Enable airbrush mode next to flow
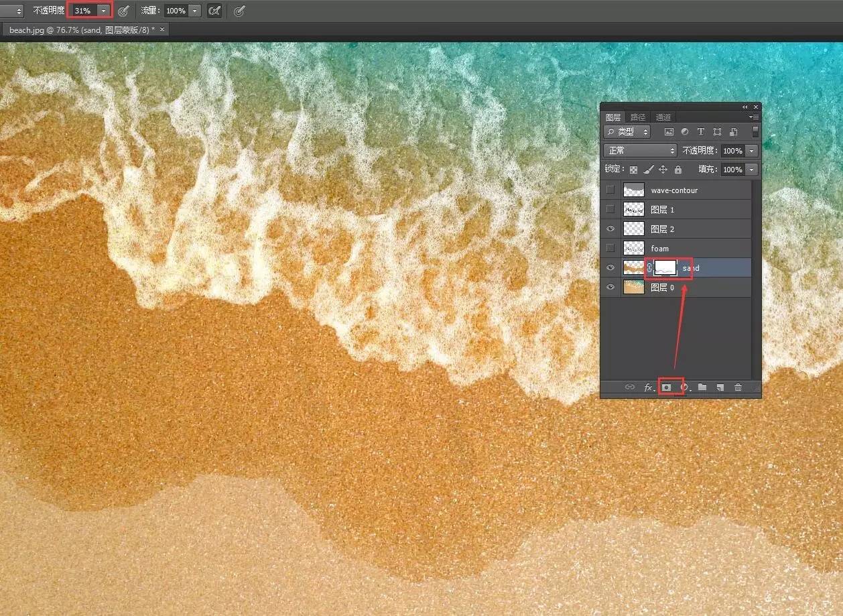Image resolution: width=843 pixels, height=616 pixels. coord(214,11)
